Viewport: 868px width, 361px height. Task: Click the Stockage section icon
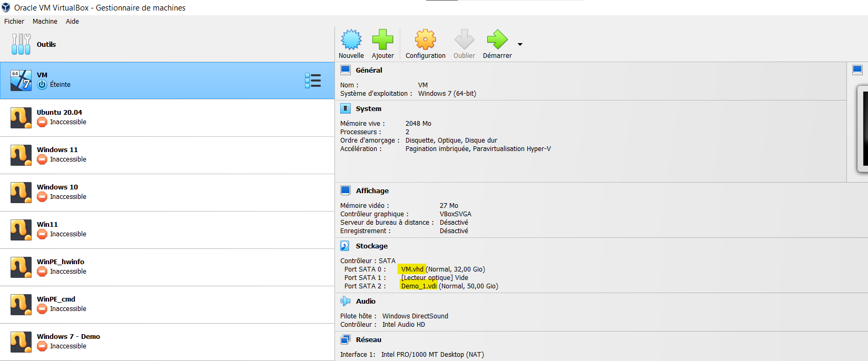(x=345, y=246)
